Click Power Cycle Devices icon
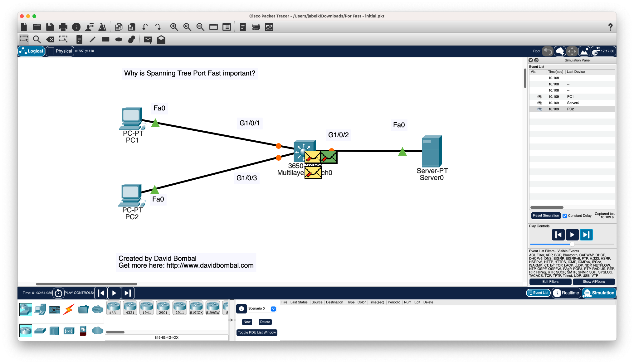This screenshot has height=364, width=634. [x=58, y=293]
